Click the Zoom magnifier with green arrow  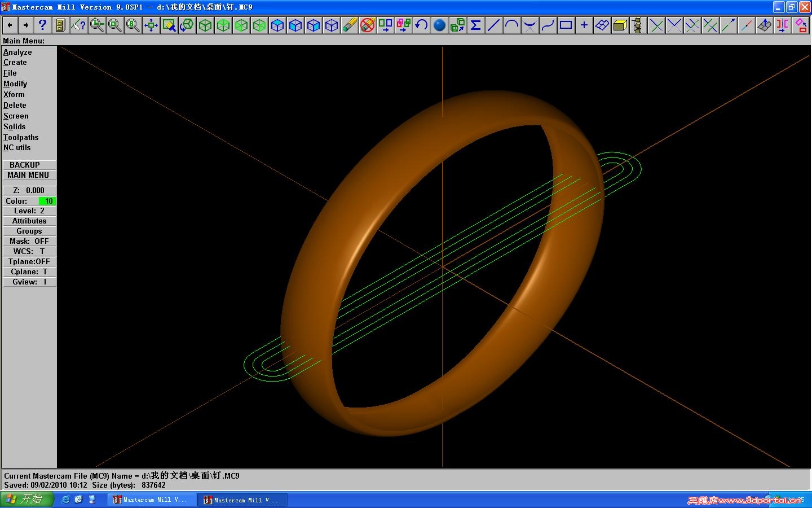[96, 25]
